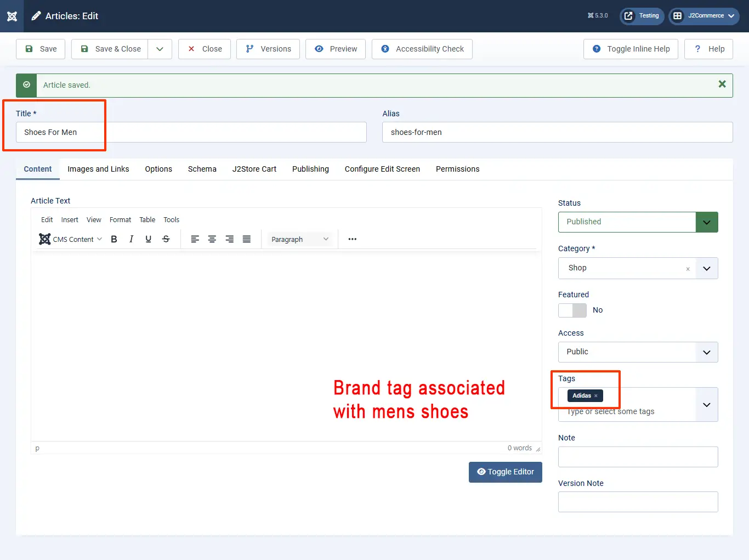Dismiss the Article saved message
749x560 pixels.
click(x=722, y=84)
